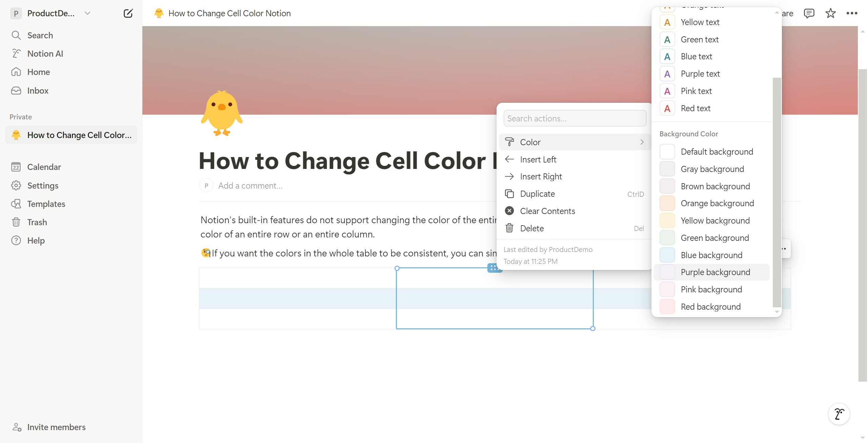Select Pink background
868x443 pixels.
coord(712,289)
